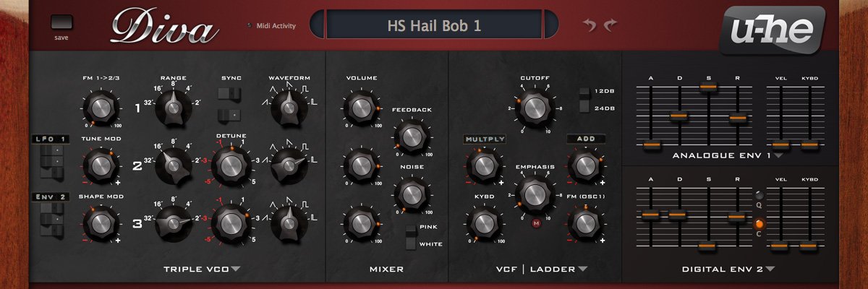Click Analogue Env 1 KYBD slider
The image size is (868, 289).
(808, 145)
